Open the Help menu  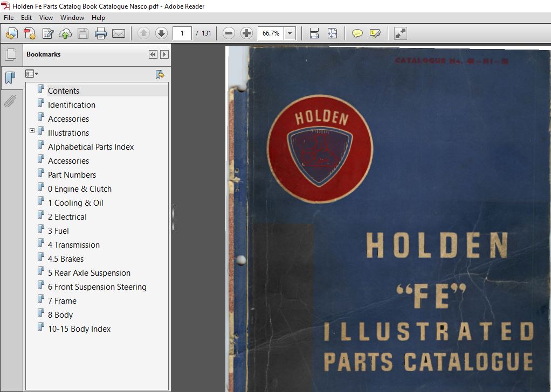tap(98, 18)
